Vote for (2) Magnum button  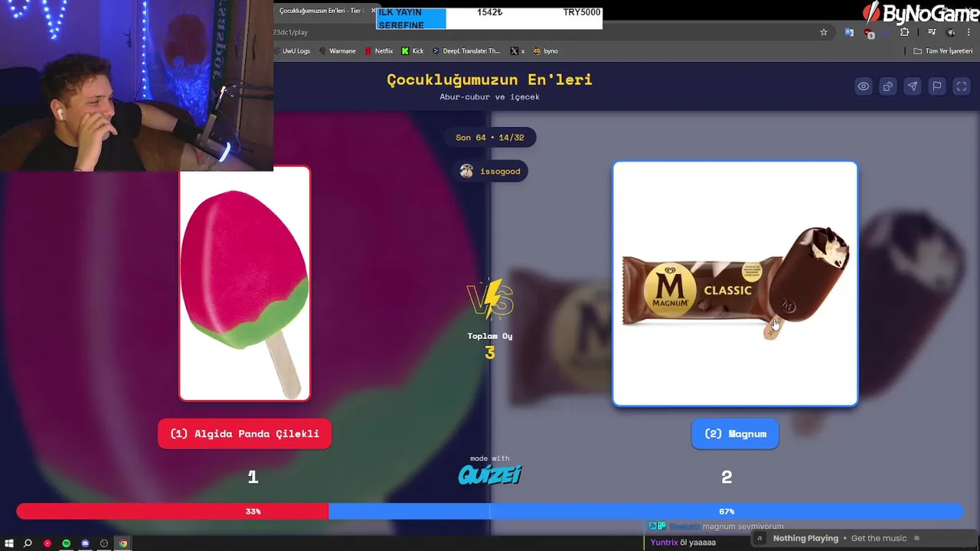point(735,434)
